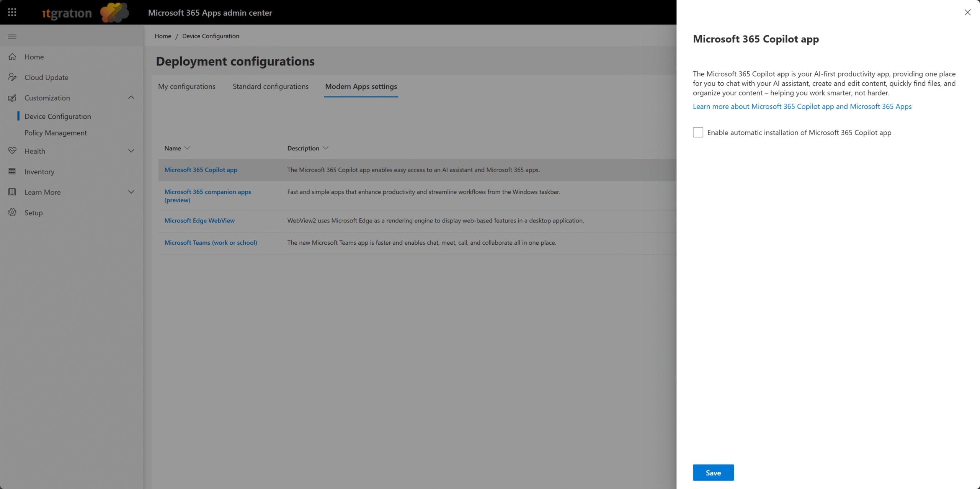Open the Description column sort dropdown
The height and width of the screenshot is (489, 980).
325,148
